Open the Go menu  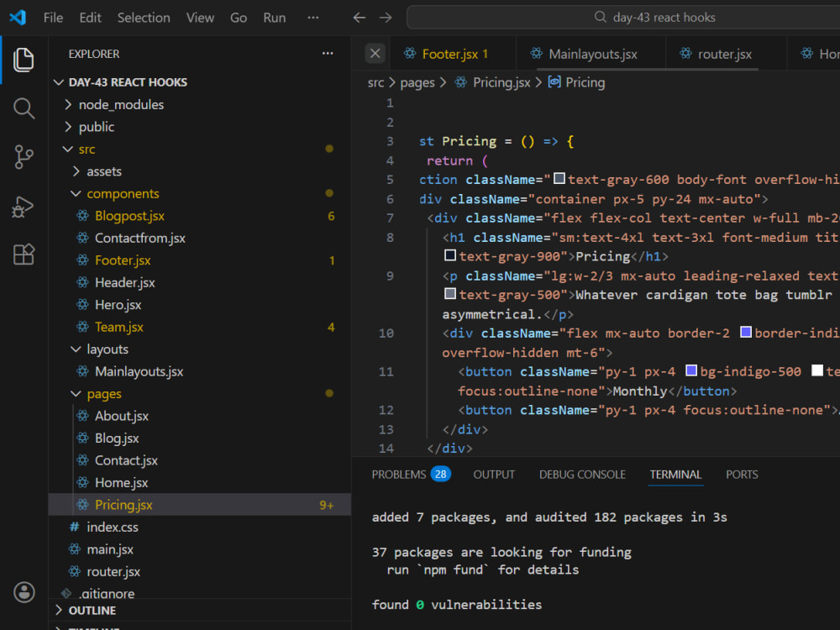click(239, 18)
